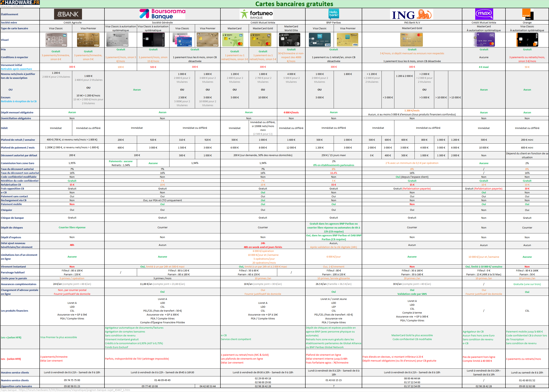Open the forum topic URL at the bottom
549x392 pixels.
[74, 390]
